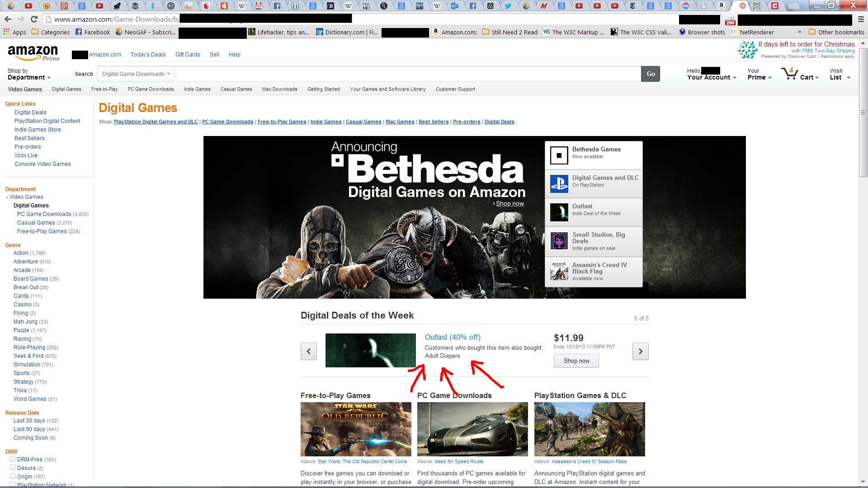Click the main search input field
The height and width of the screenshot is (488, 868).
click(407, 74)
